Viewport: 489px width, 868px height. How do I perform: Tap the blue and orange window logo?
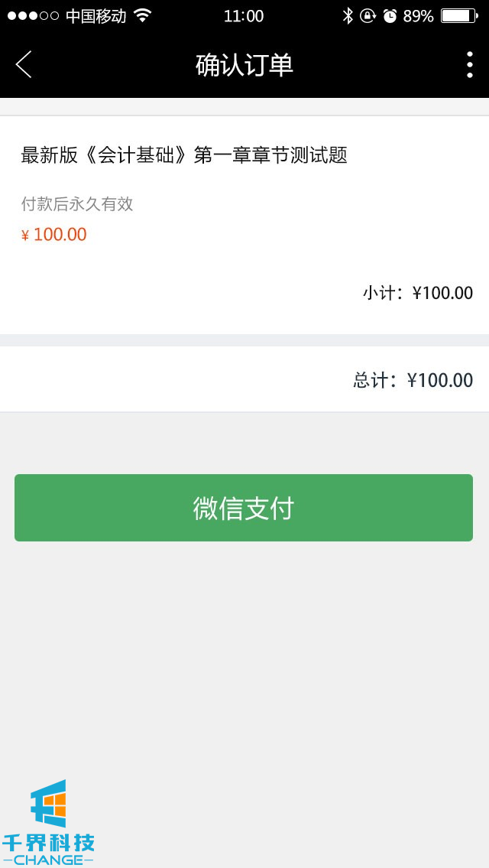click(x=50, y=803)
